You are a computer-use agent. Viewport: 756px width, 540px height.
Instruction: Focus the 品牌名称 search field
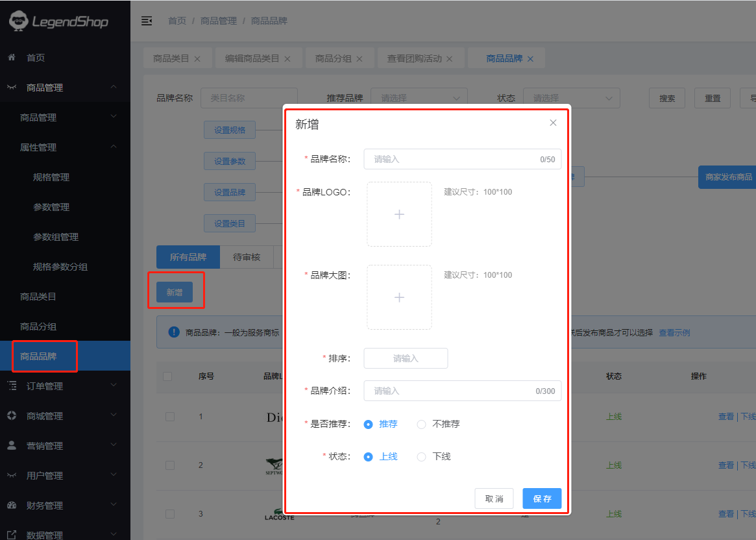click(249, 98)
